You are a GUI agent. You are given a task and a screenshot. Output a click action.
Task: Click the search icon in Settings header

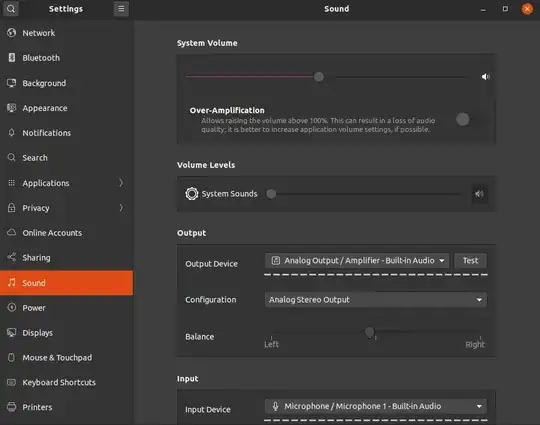pyautogui.click(x=11, y=9)
